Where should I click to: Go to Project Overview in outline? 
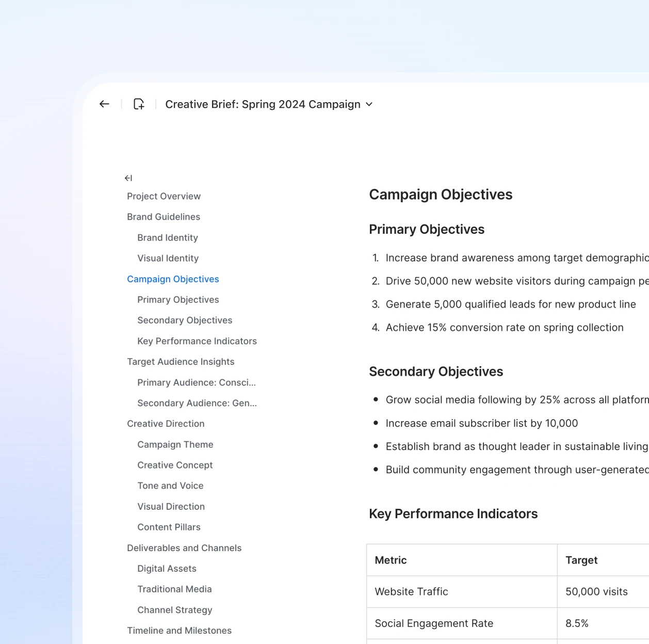point(164,196)
